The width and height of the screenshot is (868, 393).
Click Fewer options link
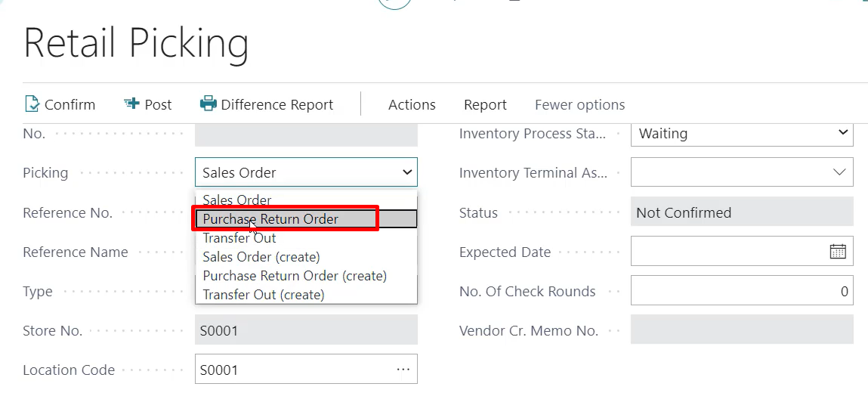click(579, 105)
